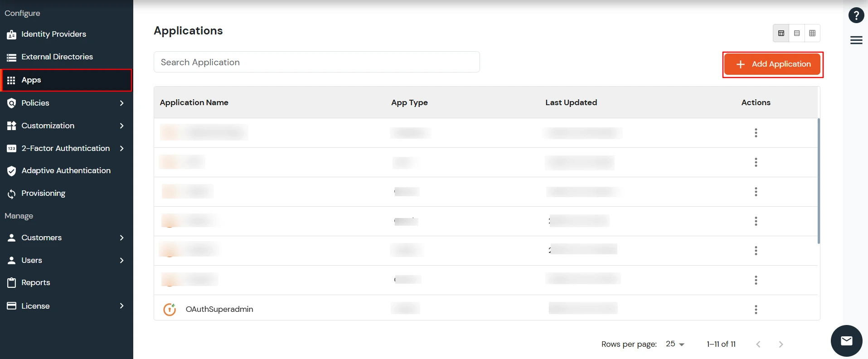
Task: Open the rows per page dropdown
Action: pos(675,344)
